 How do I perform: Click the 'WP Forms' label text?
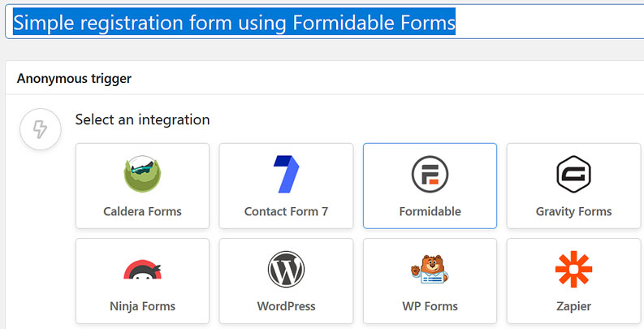(x=430, y=306)
